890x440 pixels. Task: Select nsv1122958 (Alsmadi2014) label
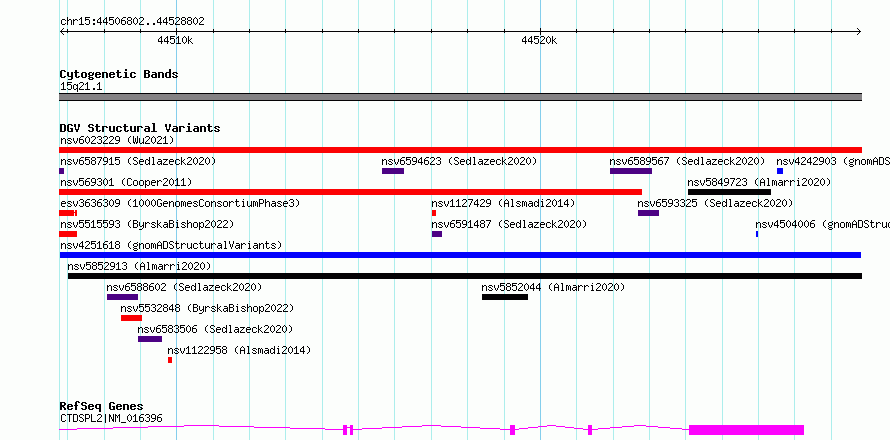[239, 350]
